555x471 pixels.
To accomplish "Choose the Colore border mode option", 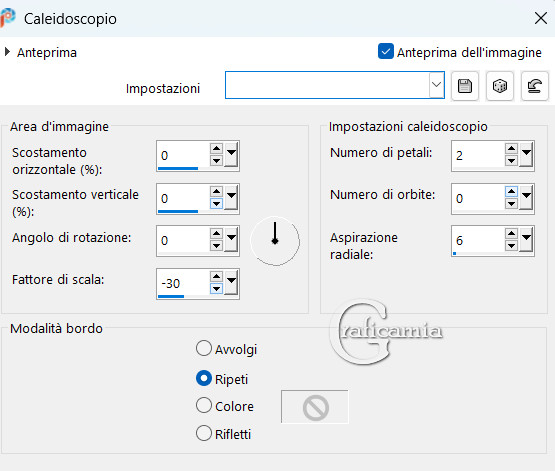I will [x=204, y=405].
